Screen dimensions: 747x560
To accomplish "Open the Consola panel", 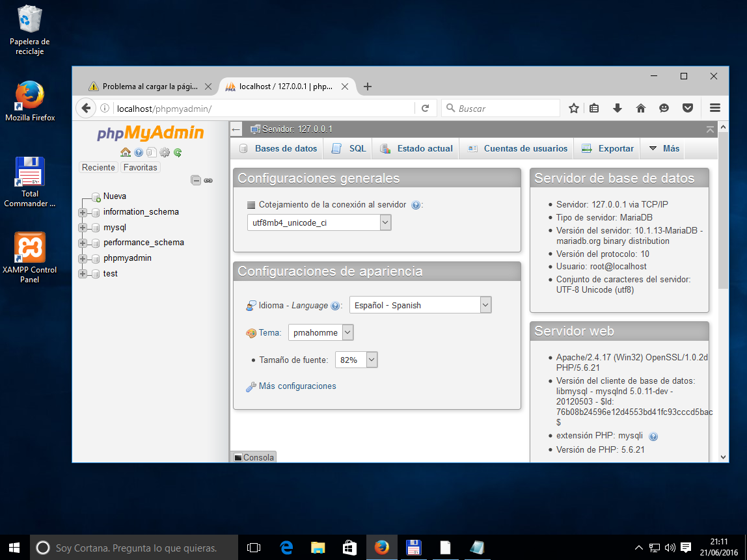I will pos(253,457).
